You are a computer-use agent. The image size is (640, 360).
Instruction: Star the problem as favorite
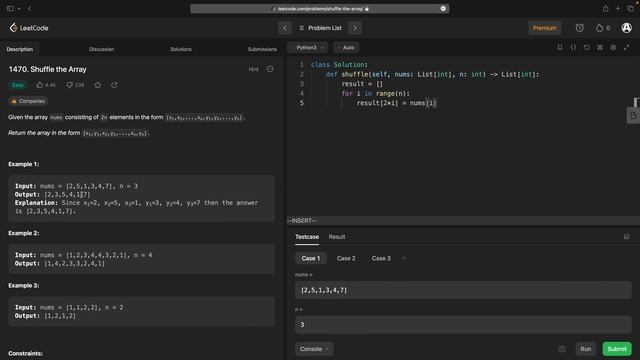tap(98, 85)
